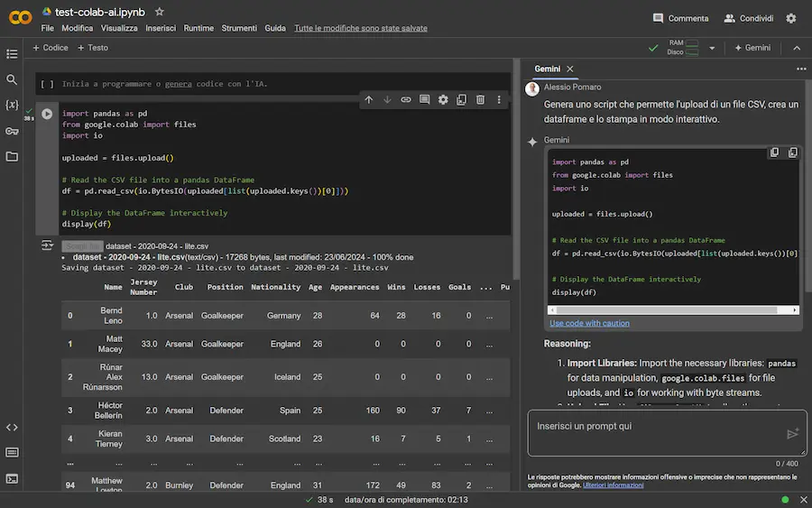Image resolution: width=812 pixels, height=508 pixels.
Task: Add a comment to the cell
Action: click(424, 99)
